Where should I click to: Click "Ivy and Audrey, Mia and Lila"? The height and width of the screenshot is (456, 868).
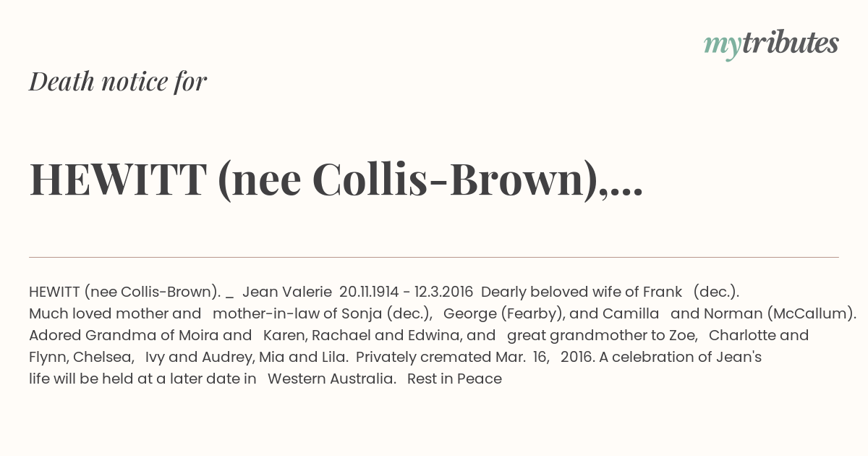pos(247,357)
